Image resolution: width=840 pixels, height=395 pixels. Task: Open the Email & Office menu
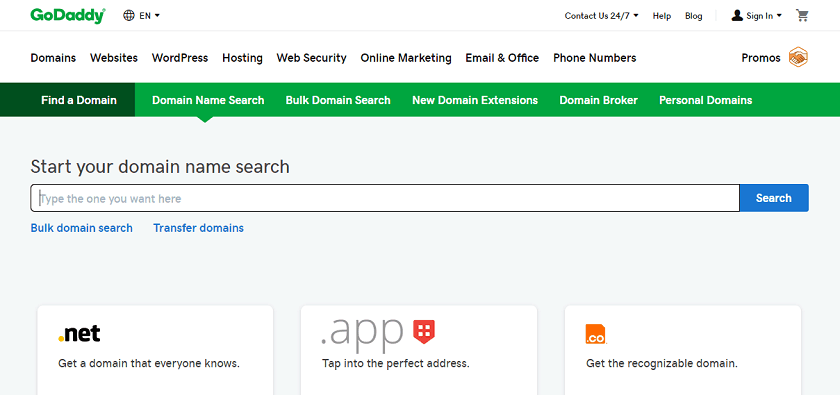click(x=502, y=58)
